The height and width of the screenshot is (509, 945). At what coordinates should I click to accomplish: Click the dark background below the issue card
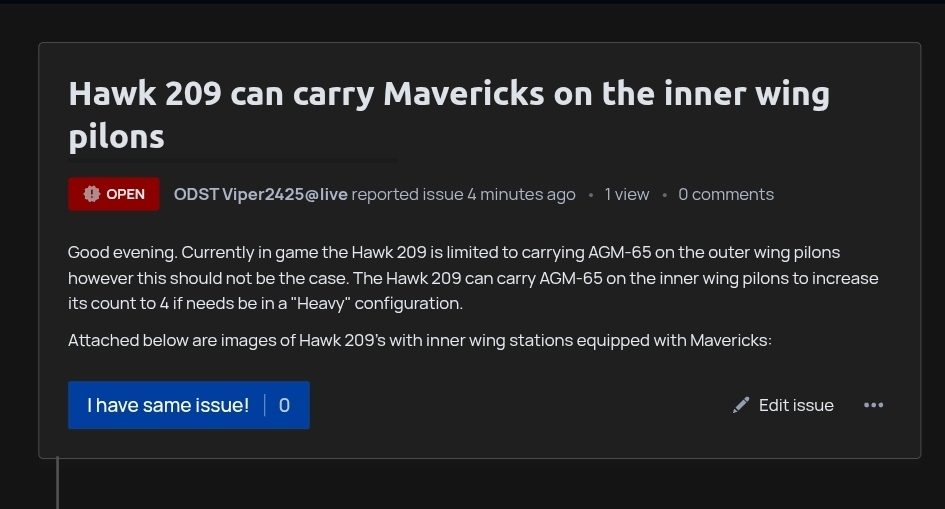pos(500,485)
